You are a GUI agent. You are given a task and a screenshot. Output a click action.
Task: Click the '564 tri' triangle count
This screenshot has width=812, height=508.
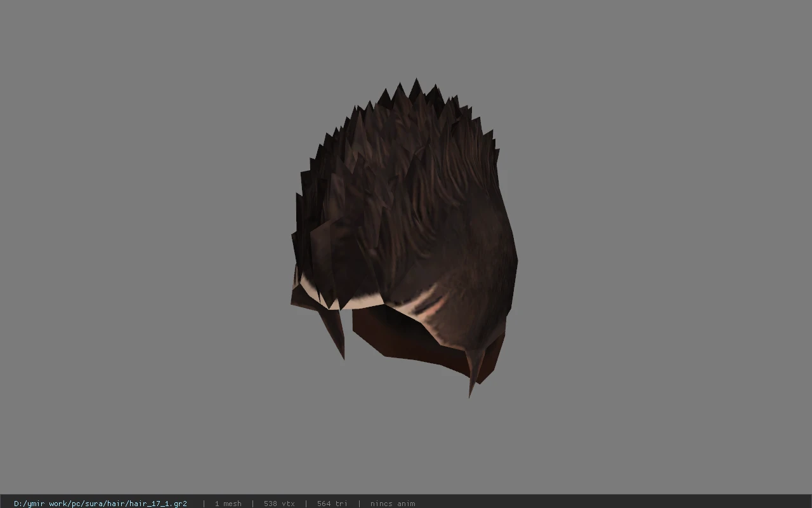tap(332, 504)
